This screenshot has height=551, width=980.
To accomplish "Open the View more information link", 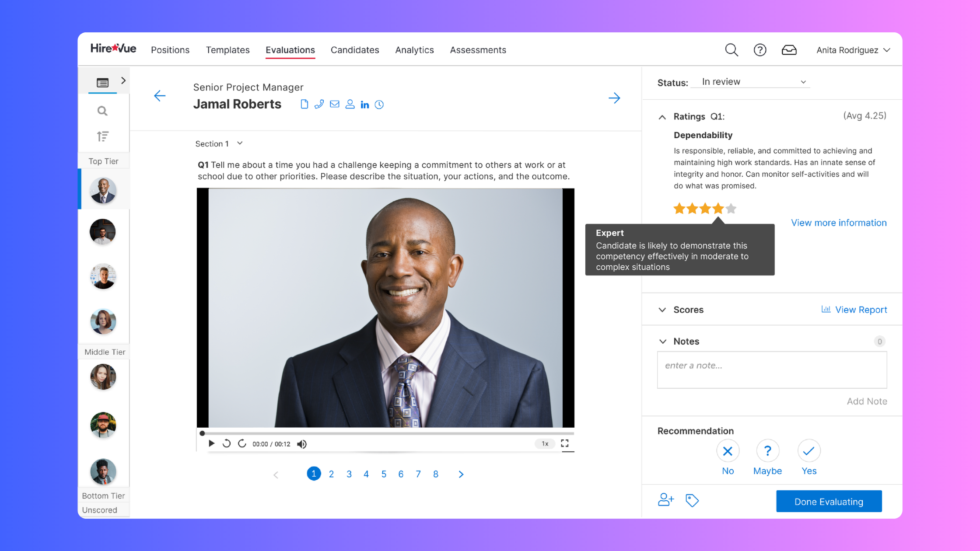I will pos(839,223).
